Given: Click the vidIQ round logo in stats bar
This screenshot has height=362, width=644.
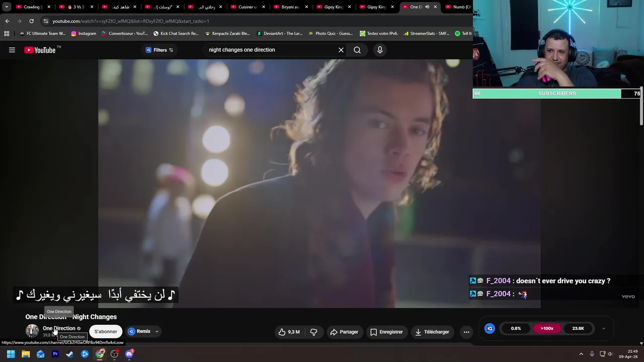Looking at the screenshot, I should pos(490,328).
